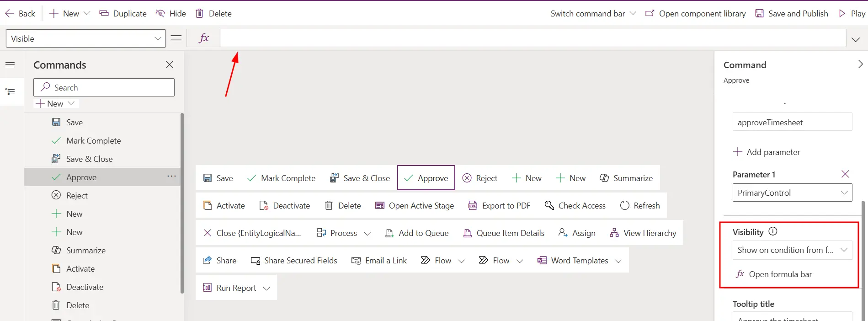The width and height of the screenshot is (868, 321).
Task: Click Deactivate icon in canvas command bar
Action: point(264,205)
